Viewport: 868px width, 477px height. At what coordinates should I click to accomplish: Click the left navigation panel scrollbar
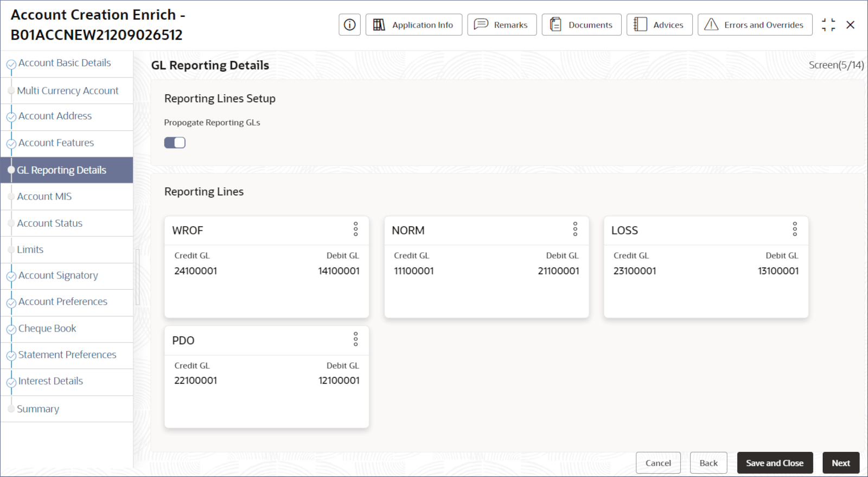pyautogui.click(x=138, y=277)
